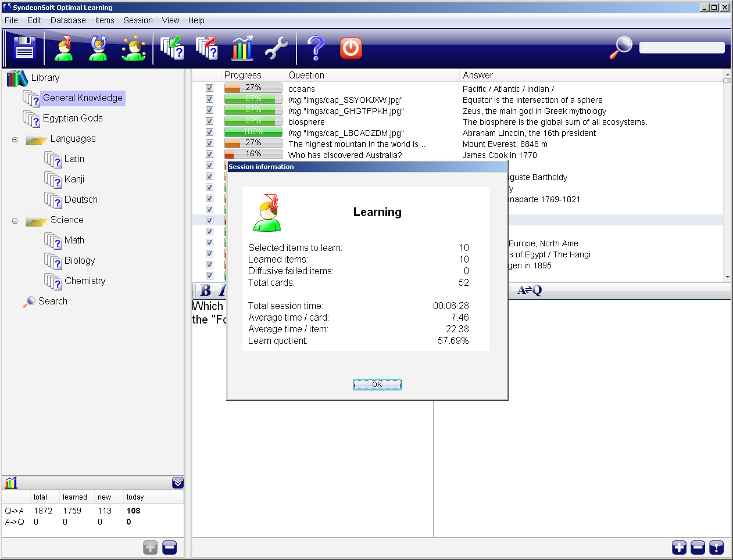Select Egyptian Gods database
This screenshot has width=733, height=560.
[x=73, y=119]
